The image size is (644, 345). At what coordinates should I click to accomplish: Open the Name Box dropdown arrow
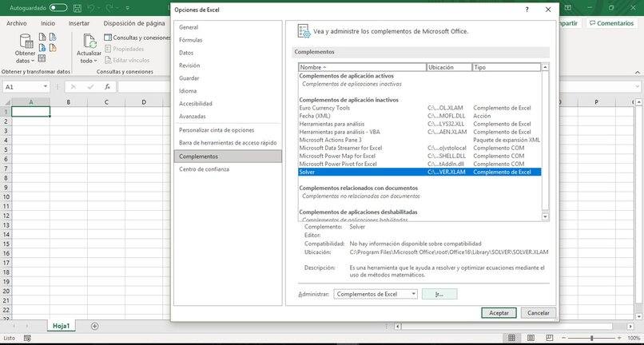[x=46, y=87]
